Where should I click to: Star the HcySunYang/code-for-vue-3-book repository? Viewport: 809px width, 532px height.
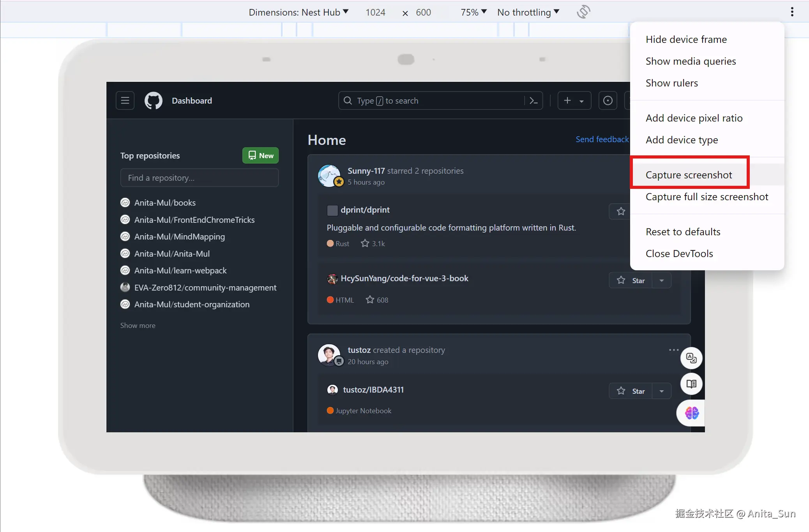[x=631, y=280]
